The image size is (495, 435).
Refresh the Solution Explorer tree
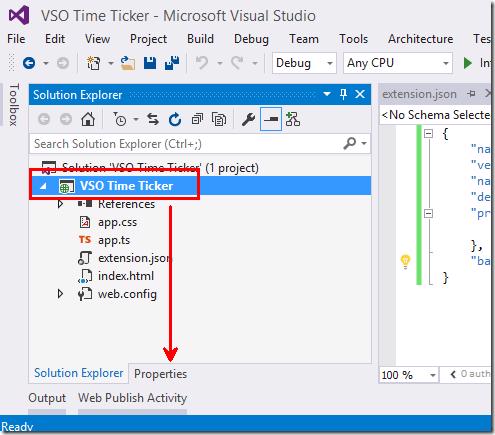[175, 119]
